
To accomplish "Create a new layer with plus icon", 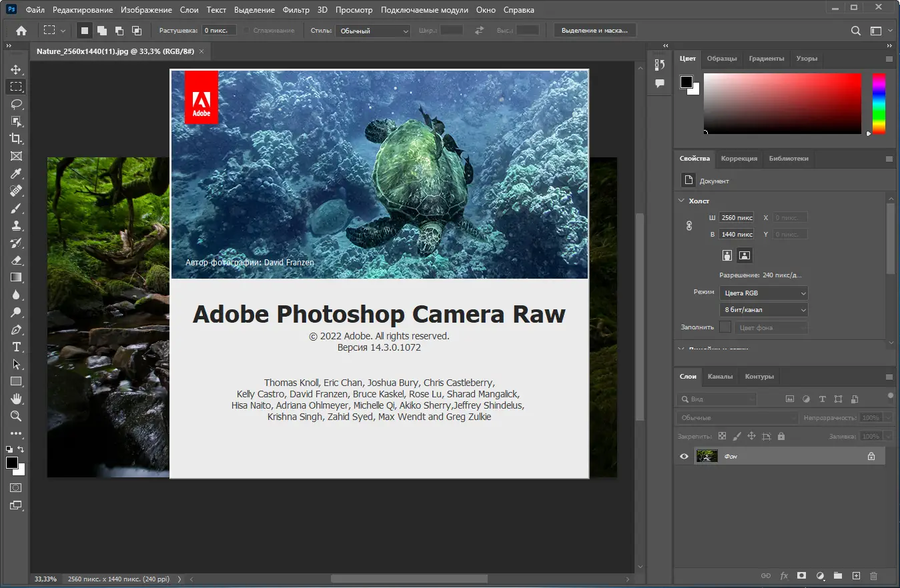I will tap(856, 575).
